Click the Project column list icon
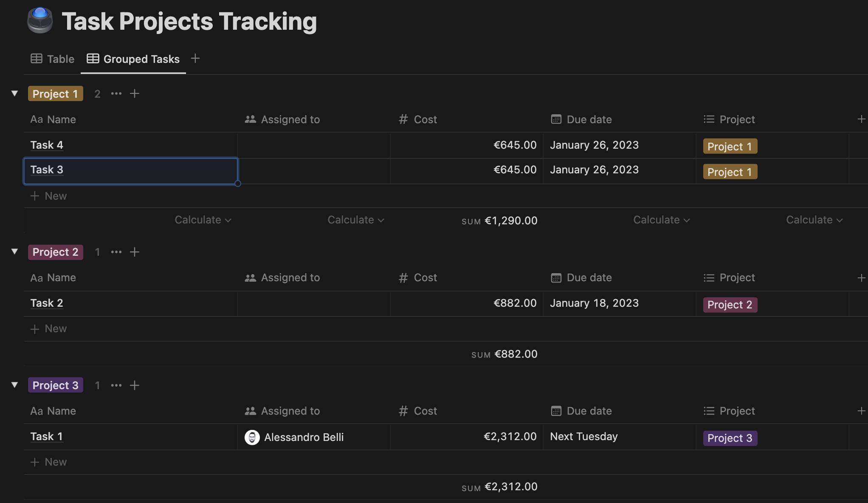 coord(709,119)
